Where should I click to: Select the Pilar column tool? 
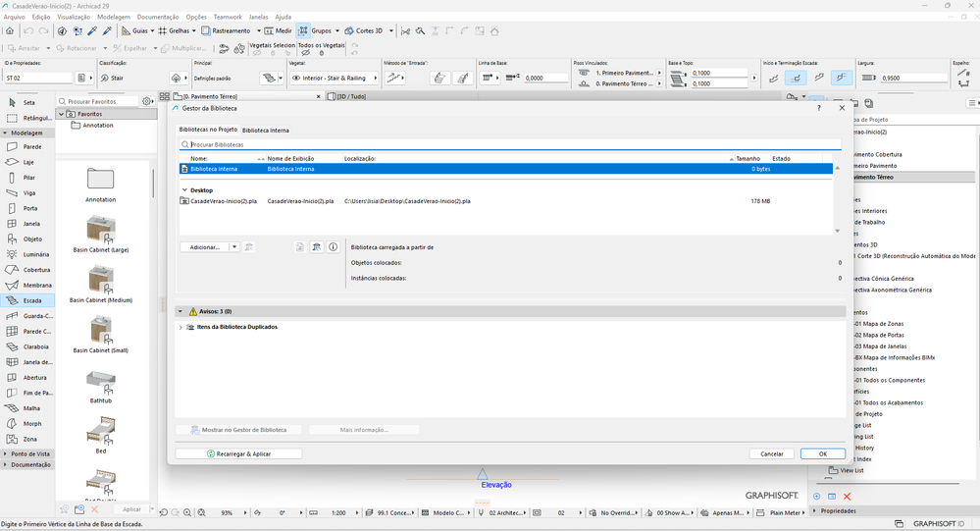tap(26, 178)
